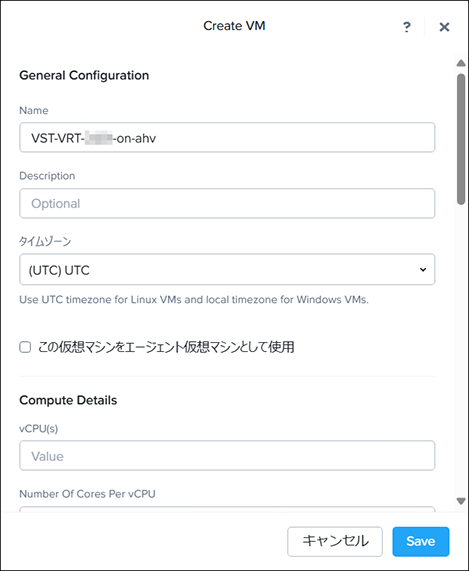Click the Number Of Cores Per vCPU field
Screen dimensions: 469x571
click(227, 509)
